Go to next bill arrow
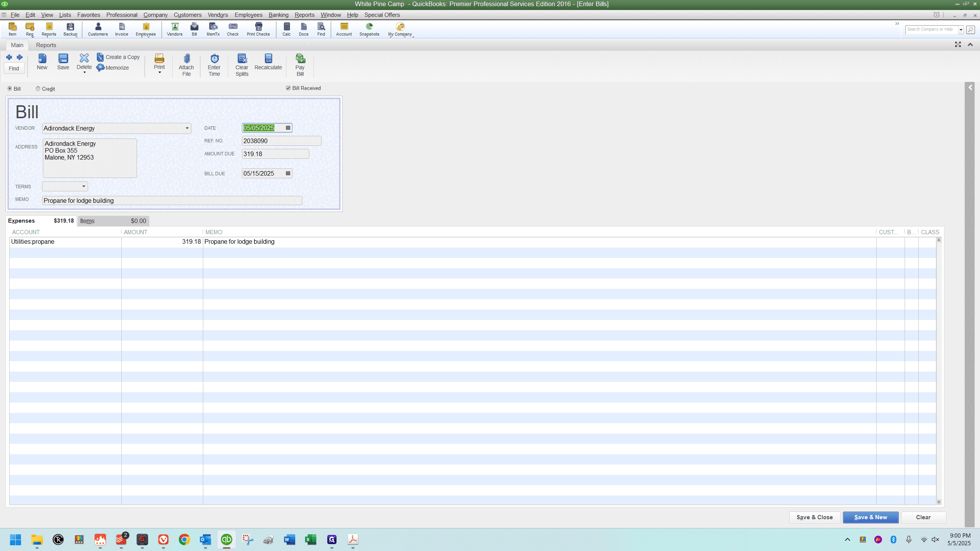 [20, 57]
